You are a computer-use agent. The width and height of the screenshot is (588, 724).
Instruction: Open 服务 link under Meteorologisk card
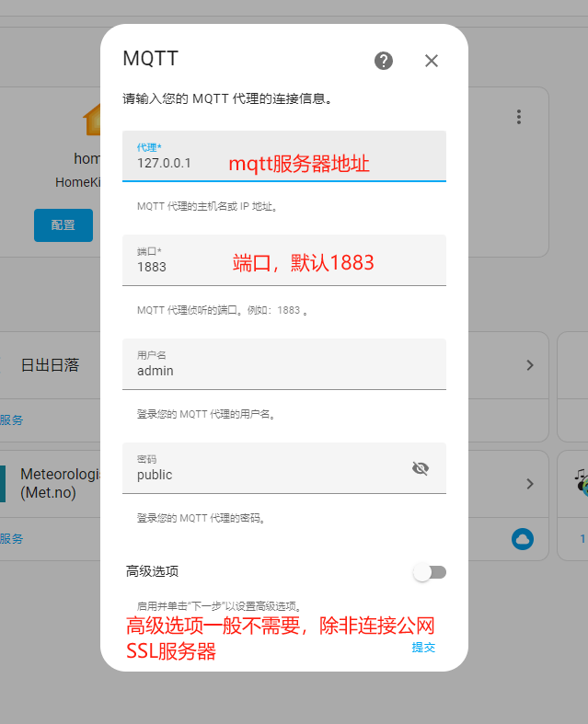point(12,539)
